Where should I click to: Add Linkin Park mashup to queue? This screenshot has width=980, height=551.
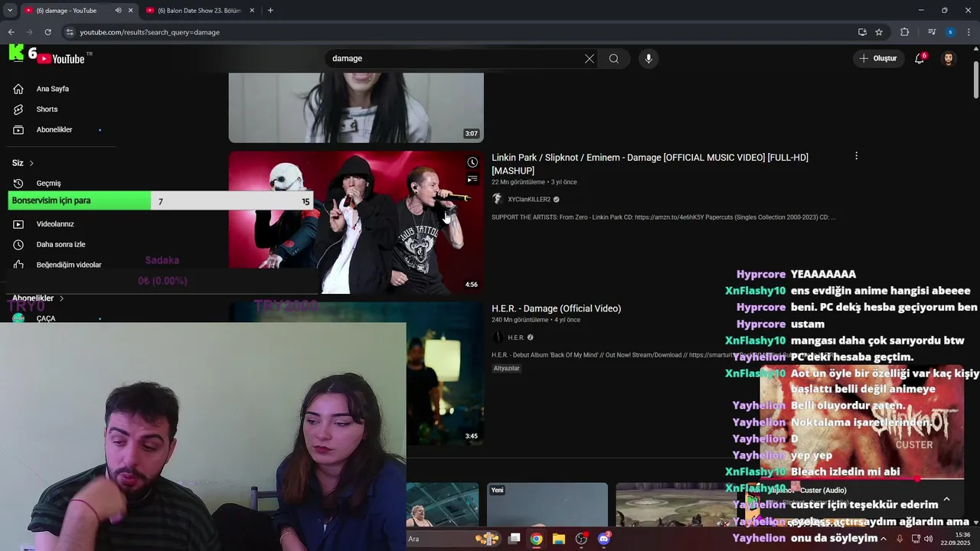coord(472,179)
